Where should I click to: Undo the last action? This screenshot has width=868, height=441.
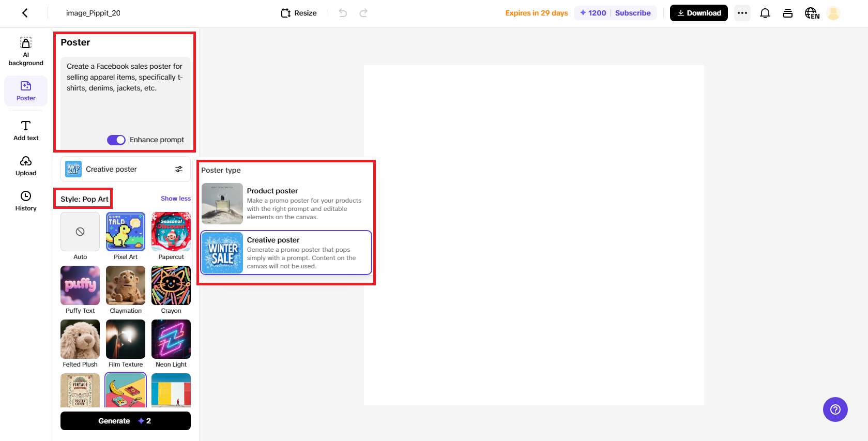(x=343, y=13)
